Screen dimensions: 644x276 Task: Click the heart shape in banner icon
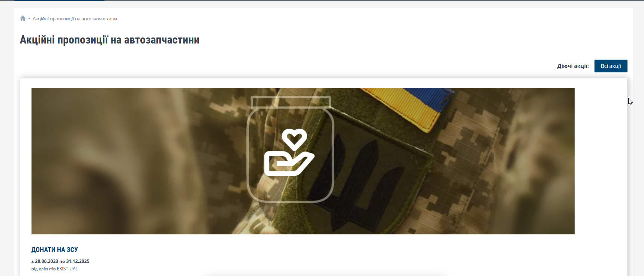point(294,138)
